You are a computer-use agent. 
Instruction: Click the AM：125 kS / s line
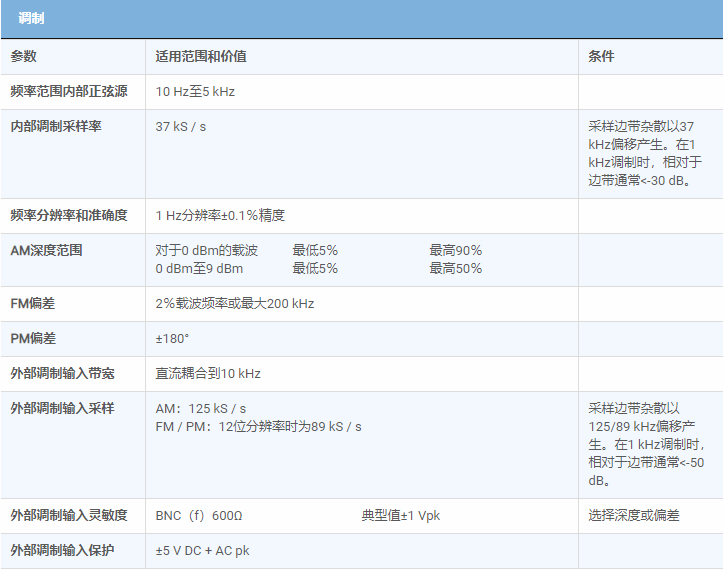[201, 409]
